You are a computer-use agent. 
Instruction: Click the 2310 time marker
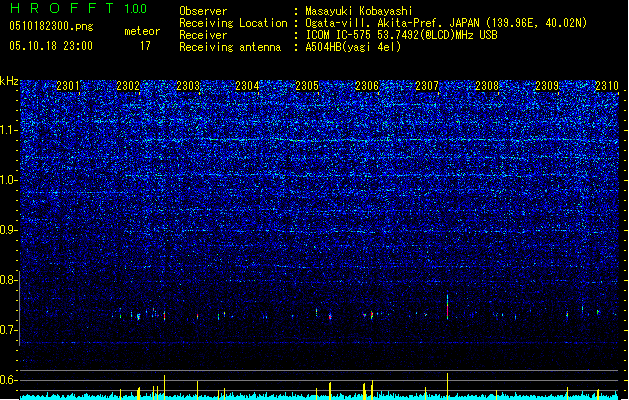607,86
